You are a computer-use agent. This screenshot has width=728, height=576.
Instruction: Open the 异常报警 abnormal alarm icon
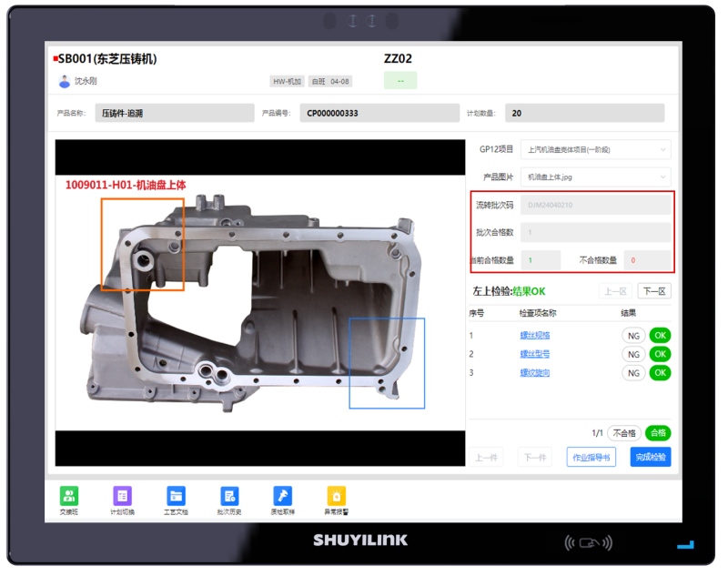(x=336, y=496)
